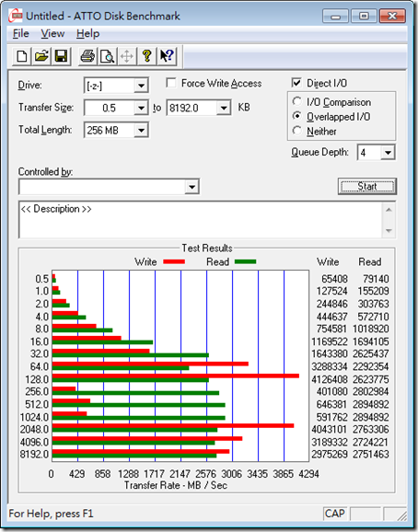Click the red Write legend swatch
Image resolution: width=418 pixels, height=532 pixels.
(174, 262)
